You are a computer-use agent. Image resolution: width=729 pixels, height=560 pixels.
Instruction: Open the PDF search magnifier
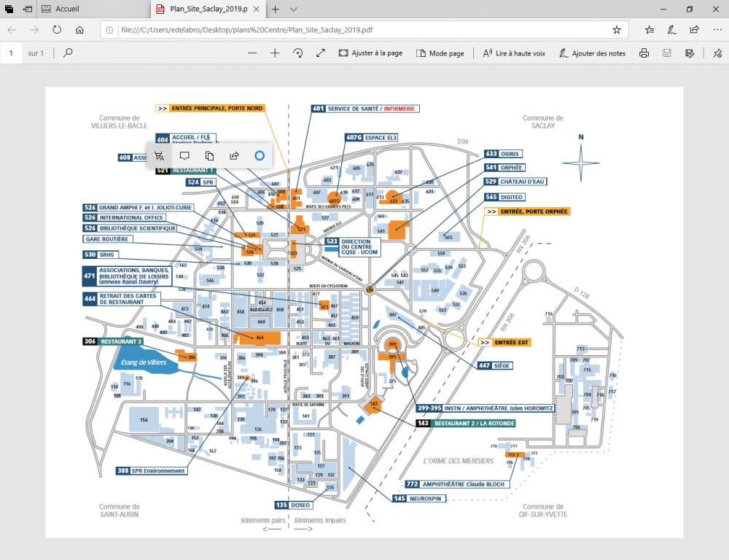click(68, 53)
